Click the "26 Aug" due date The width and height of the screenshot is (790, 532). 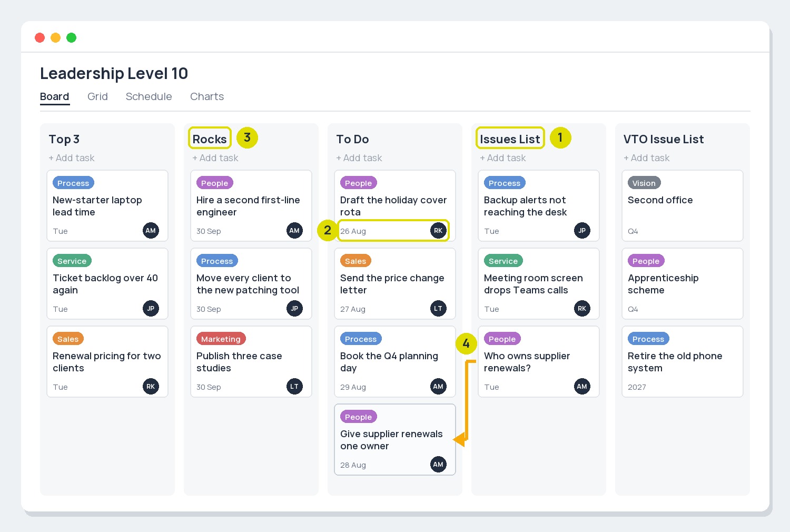coord(353,231)
